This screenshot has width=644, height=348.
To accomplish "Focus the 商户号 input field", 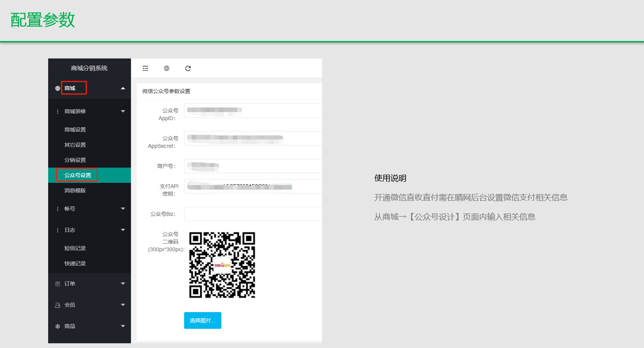I will click(253, 166).
